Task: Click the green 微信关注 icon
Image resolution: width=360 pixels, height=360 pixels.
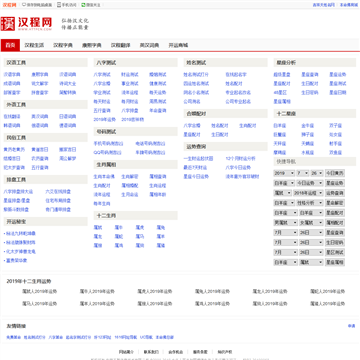Action: tap(83, 5)
